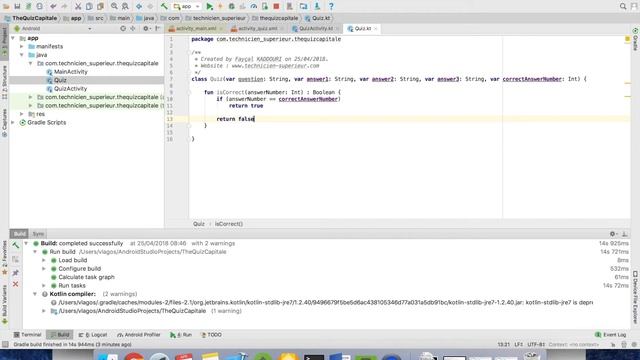Expand the res folder

[22, 114]
